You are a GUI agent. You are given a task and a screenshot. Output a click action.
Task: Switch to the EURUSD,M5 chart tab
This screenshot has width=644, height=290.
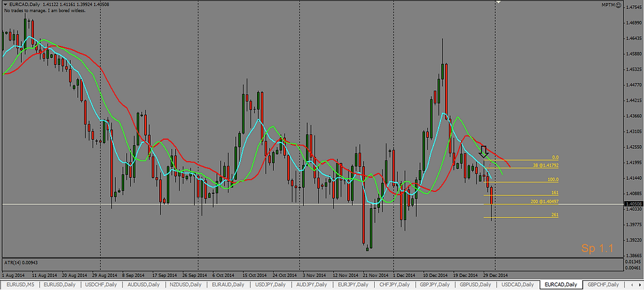tap(20, 284)
